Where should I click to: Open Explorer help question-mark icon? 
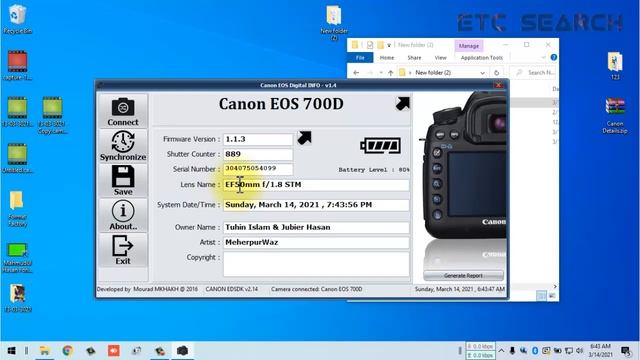(x=553, y=58)
